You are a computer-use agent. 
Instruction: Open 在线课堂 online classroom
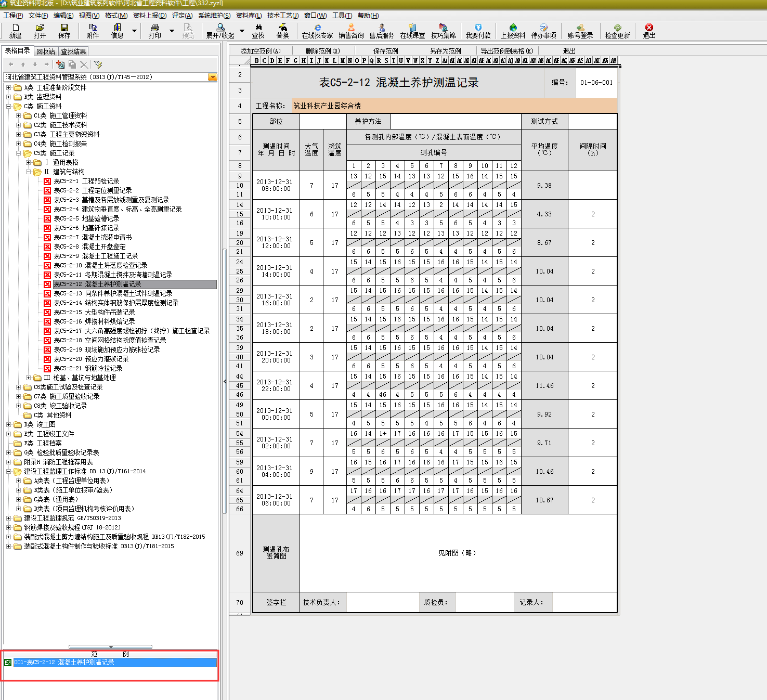[412, 31]
